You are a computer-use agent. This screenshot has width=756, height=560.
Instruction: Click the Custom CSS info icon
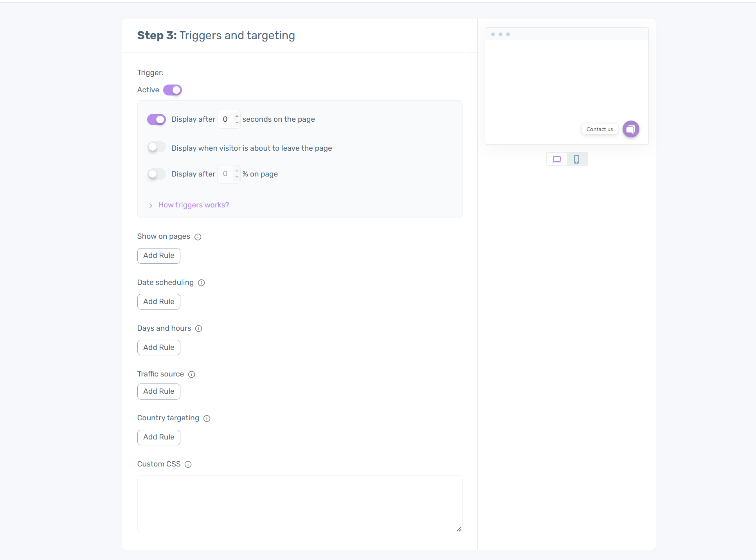189,464
